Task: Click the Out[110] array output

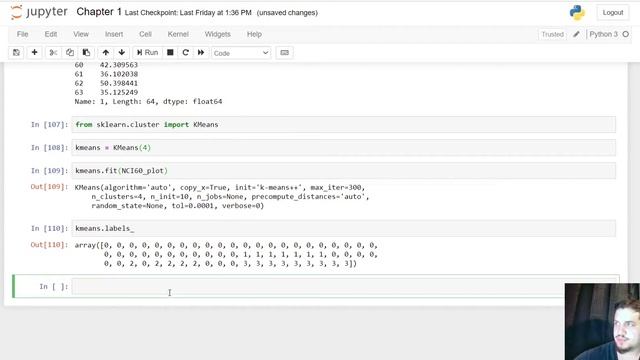Action: (x=226, y=254)
